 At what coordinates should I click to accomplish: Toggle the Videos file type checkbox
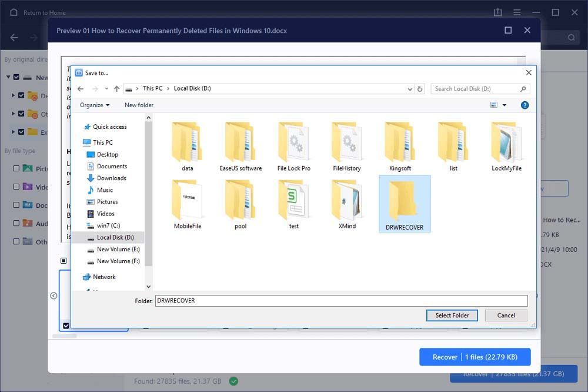tap(16, 187)
